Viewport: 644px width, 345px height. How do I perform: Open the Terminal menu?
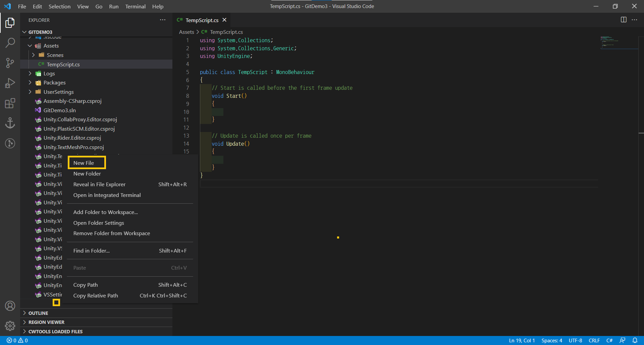pyautogui.click(x=135, y=6)
